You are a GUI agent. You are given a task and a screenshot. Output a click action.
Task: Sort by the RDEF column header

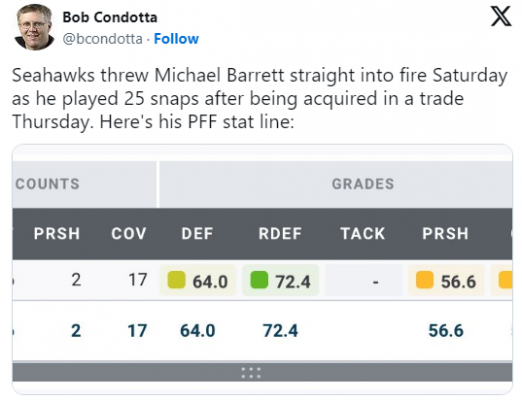point(280,234)
